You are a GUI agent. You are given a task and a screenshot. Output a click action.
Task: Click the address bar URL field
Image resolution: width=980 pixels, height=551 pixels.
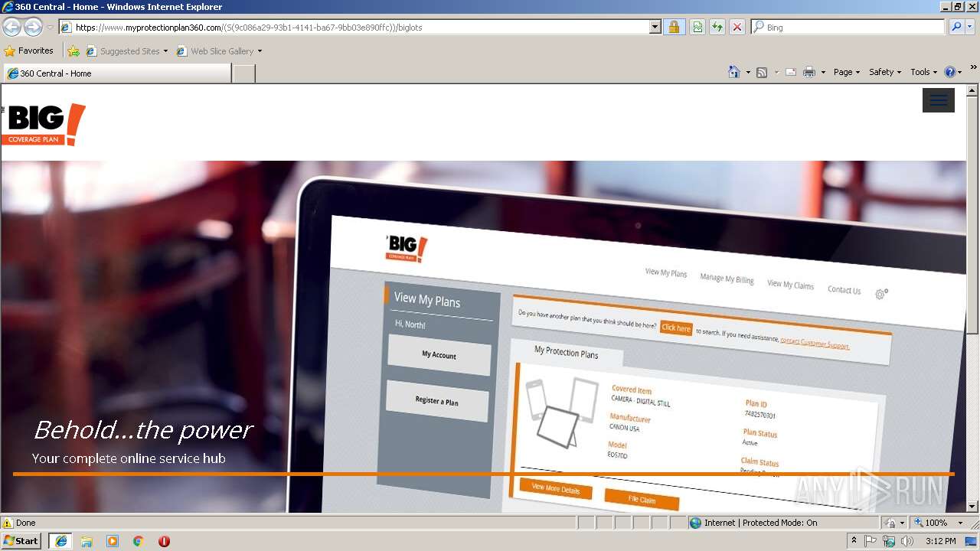[354, 27]
